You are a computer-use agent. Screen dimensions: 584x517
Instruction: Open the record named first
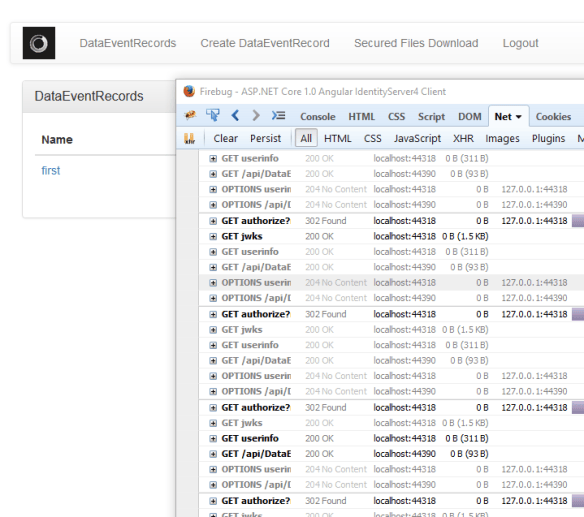tap(51, 171)
